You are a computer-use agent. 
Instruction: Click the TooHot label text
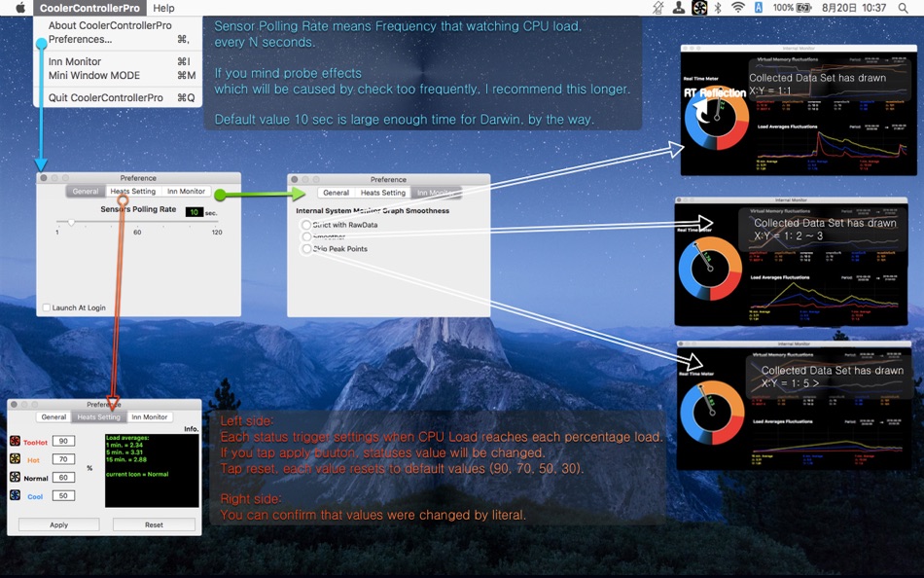[x=35, y=443]
